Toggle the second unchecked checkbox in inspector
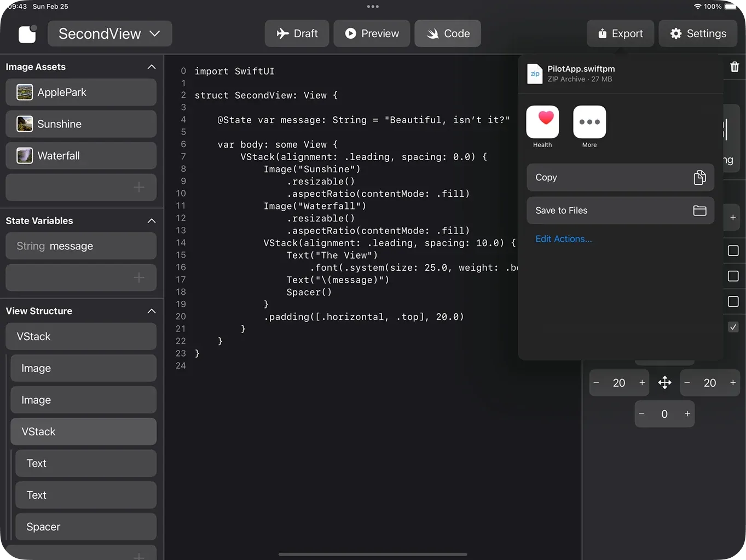This screenshot has height=560, width=746. click(x=733, y=276)
